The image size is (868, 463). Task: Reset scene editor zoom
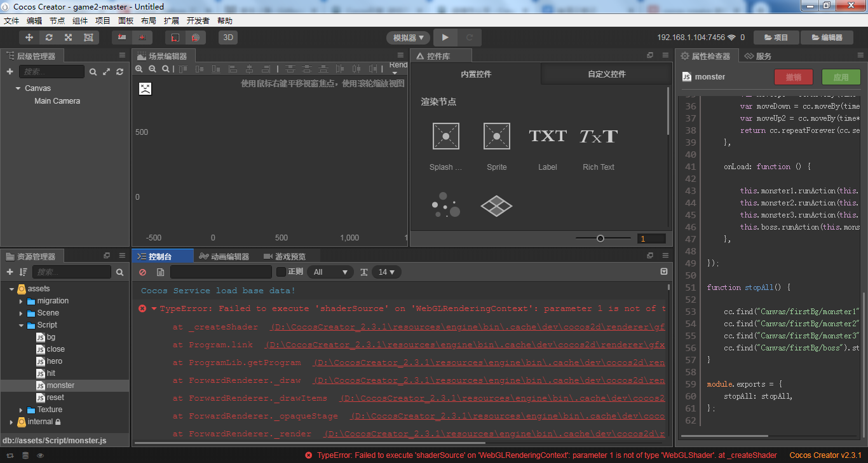[x=166, y=69]
